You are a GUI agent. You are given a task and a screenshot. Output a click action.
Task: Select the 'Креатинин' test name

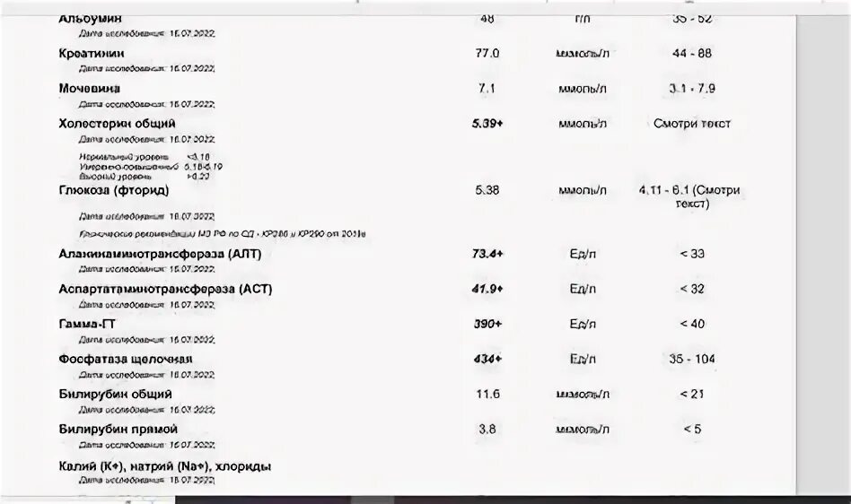point(92,53)
